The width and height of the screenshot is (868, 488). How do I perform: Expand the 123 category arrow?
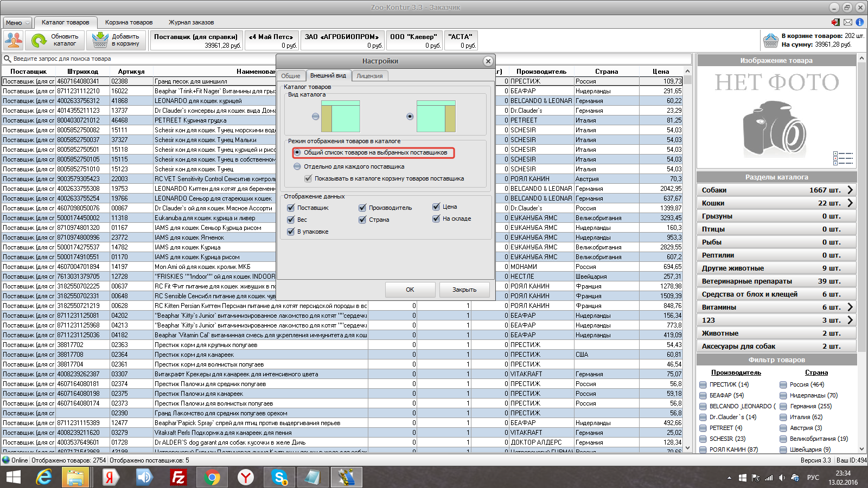(x=850, y=320)
